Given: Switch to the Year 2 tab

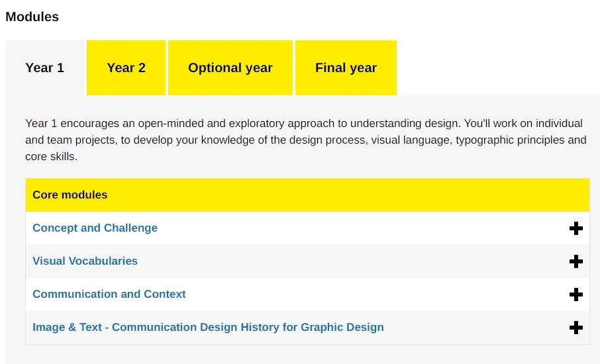Looking at the screenshot, I should coord(126,68).
